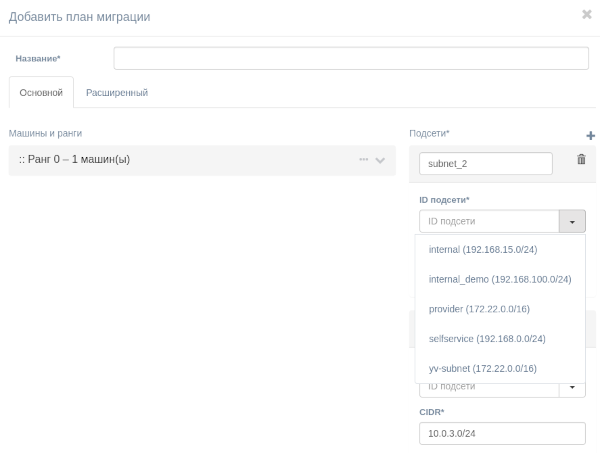
Task: Close the migration plan dialog
Action: [586, 15]
